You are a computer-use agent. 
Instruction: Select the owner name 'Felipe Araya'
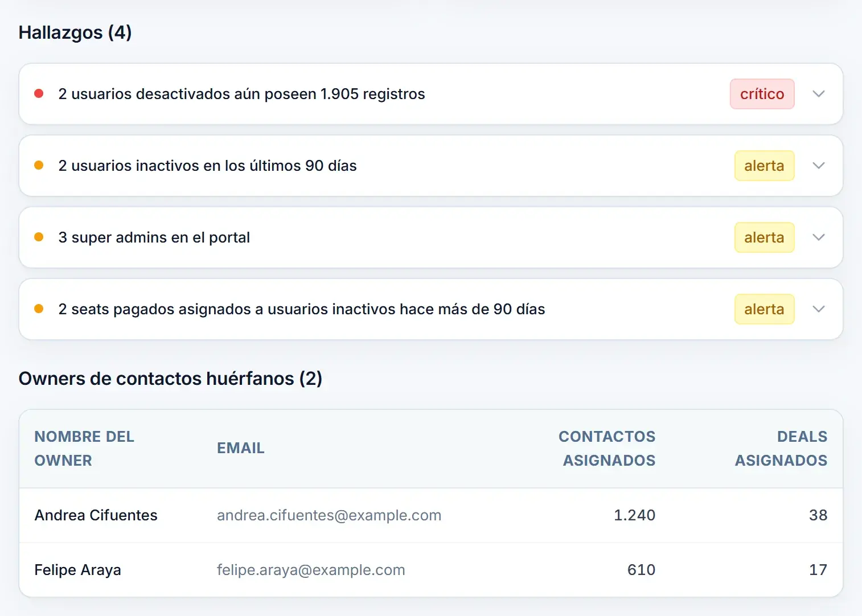(77, 570)
